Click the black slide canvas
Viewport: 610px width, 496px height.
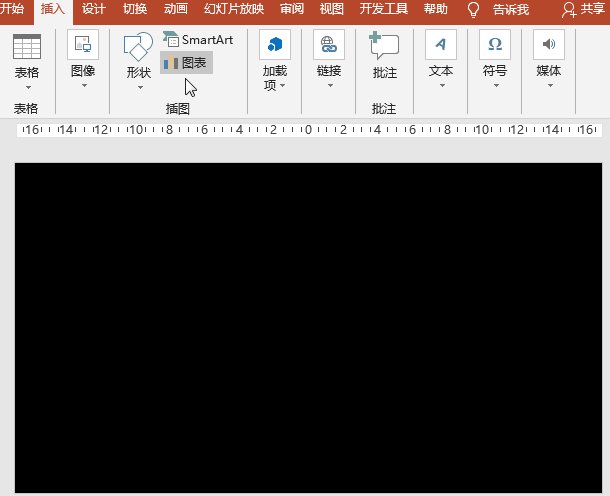pos(309,328)
